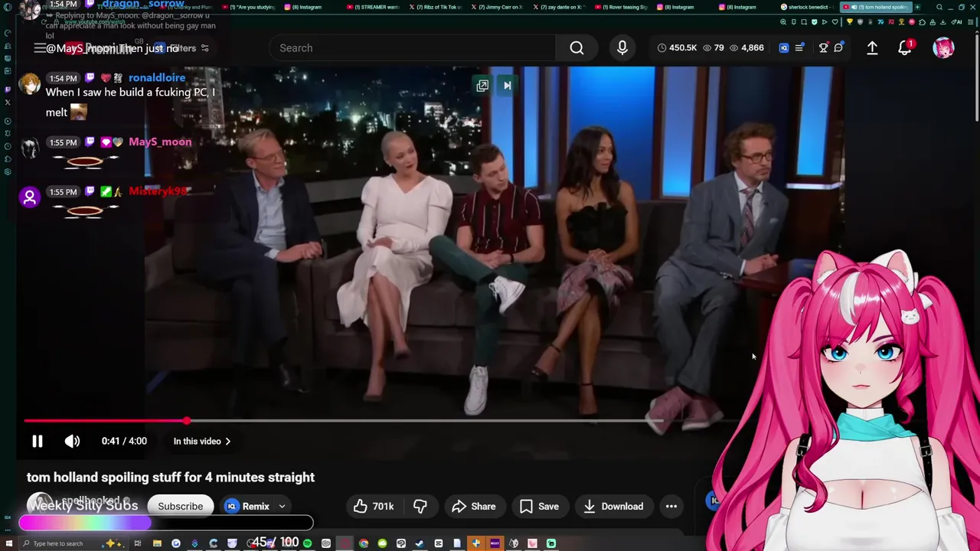
Task: Subscribe to the channel
Action: click(181, 507)
